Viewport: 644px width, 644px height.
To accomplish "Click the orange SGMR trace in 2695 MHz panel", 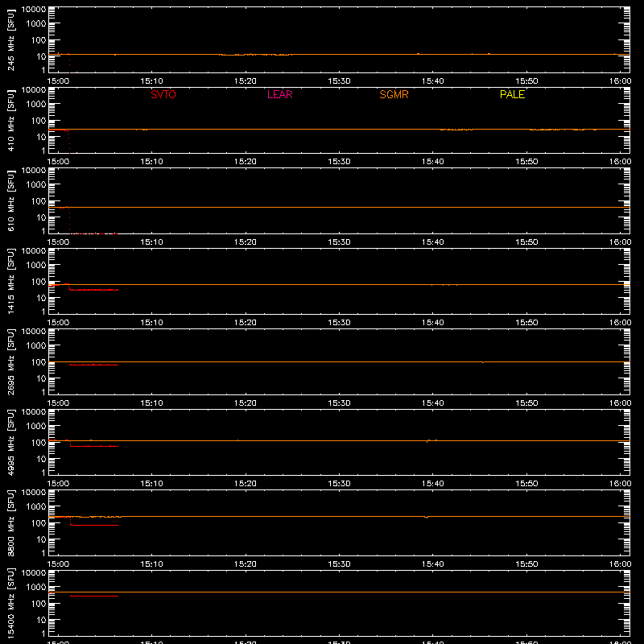I will click(339, 361).
